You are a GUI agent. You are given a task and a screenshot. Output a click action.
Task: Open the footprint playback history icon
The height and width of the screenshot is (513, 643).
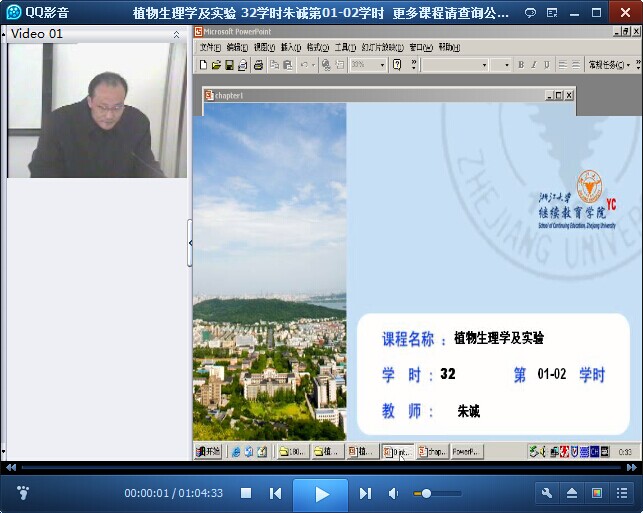[x=23, y=492]
